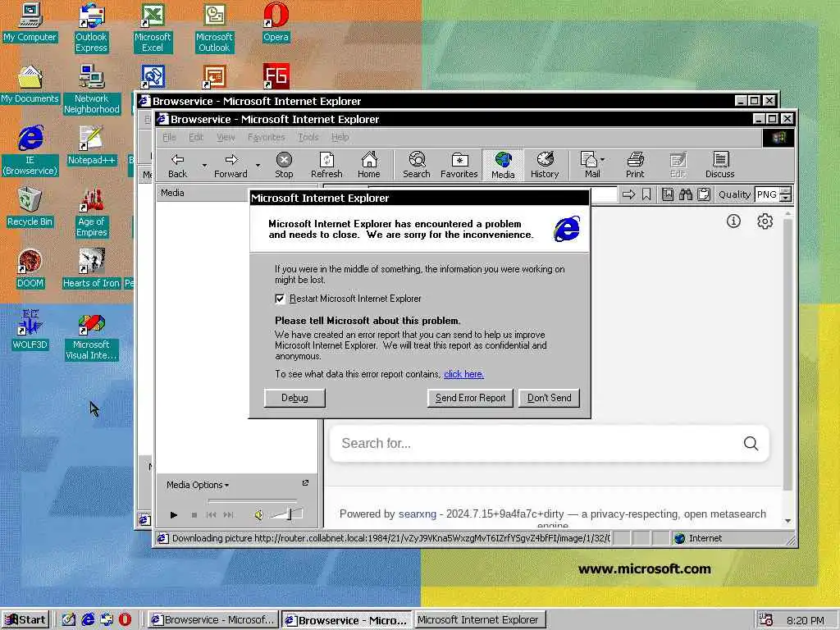Click the bookmarks page icon left of binoculars
This screenshot has height=630, width=840.
click(668, 194)
